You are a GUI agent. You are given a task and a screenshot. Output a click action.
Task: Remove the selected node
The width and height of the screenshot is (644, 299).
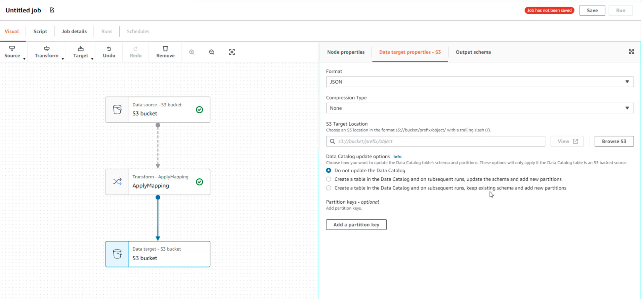165,52
